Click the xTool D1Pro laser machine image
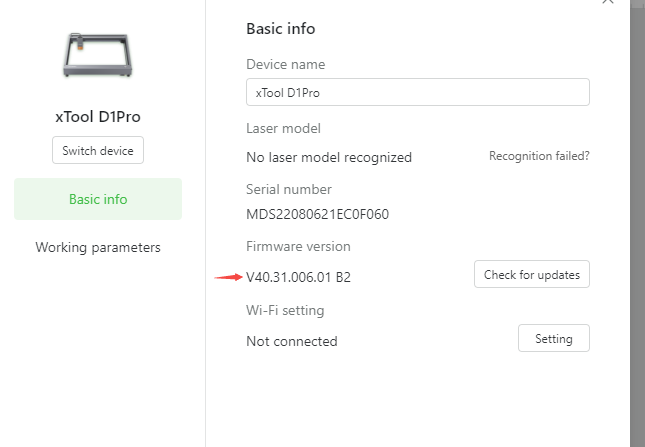Screen dimensions: 645x447 point(98,55)
